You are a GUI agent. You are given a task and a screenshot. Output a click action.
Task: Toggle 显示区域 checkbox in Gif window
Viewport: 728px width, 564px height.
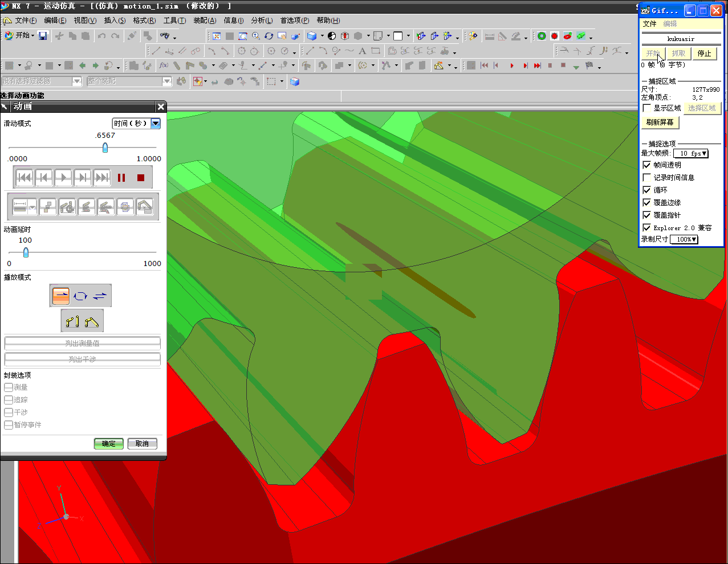646,108
